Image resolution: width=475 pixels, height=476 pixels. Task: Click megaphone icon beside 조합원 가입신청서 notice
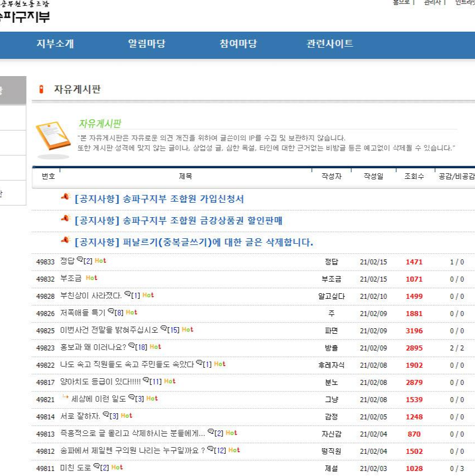pyautogui.click(x=65, y=197)
